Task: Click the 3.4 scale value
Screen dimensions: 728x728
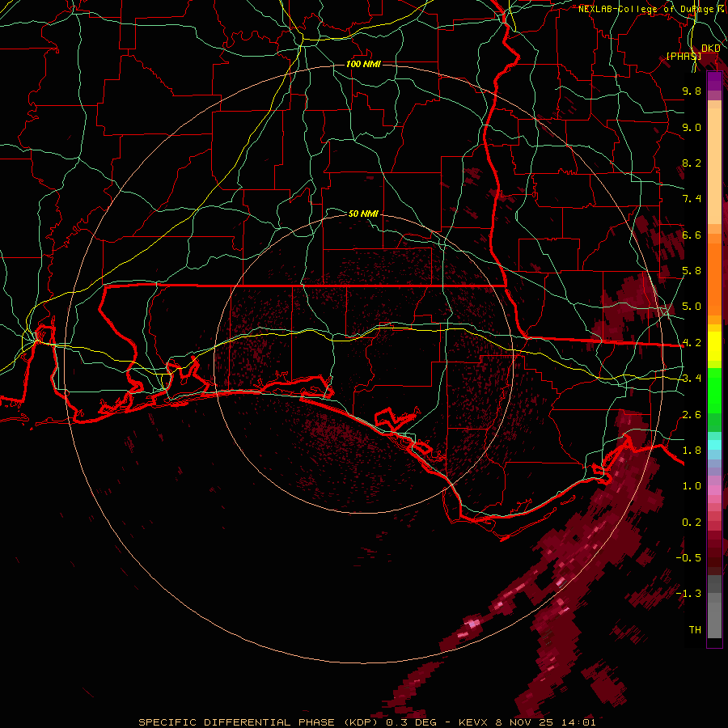Action: tap(692, 379)
